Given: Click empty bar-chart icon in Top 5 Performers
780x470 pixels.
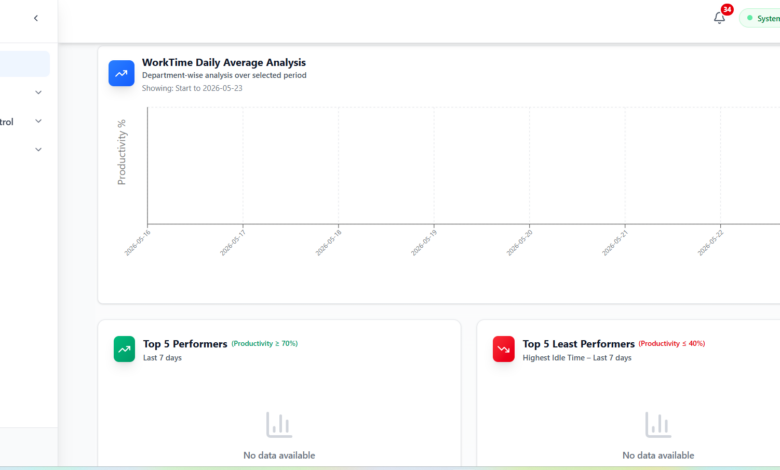Looking at the screenshot, I should point(279,425).
